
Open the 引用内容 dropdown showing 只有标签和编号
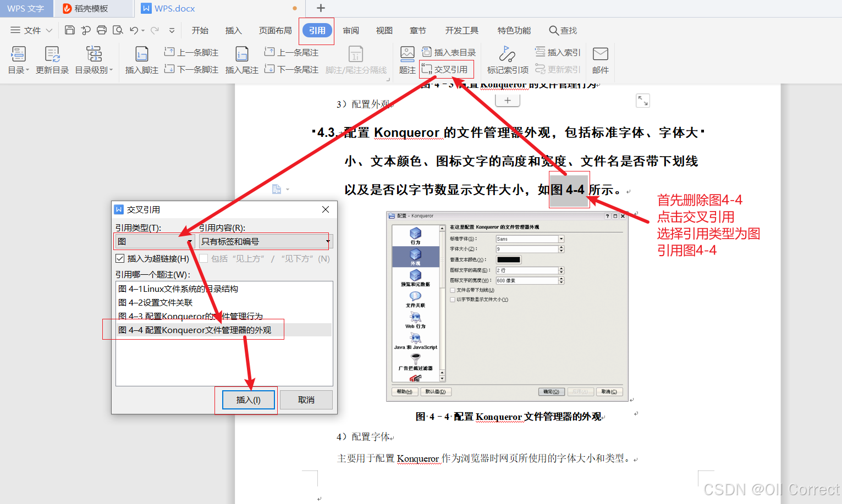tap(265, 241)
